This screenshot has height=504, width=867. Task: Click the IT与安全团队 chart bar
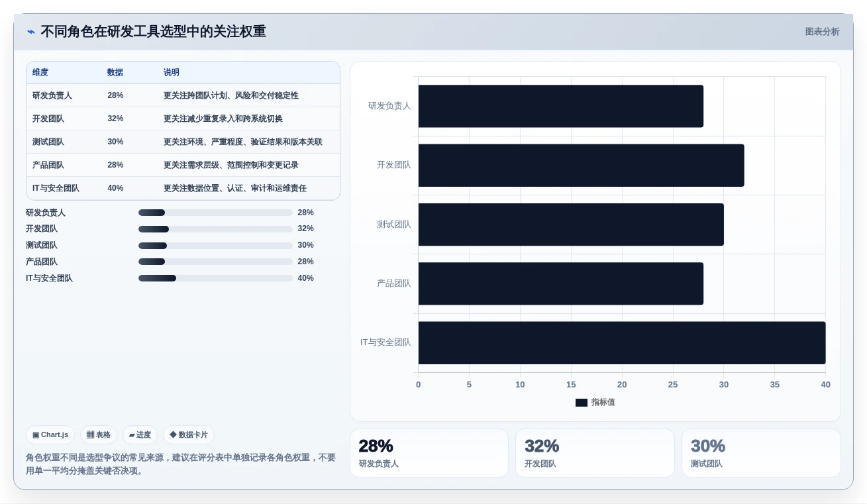tap(622, 342)
